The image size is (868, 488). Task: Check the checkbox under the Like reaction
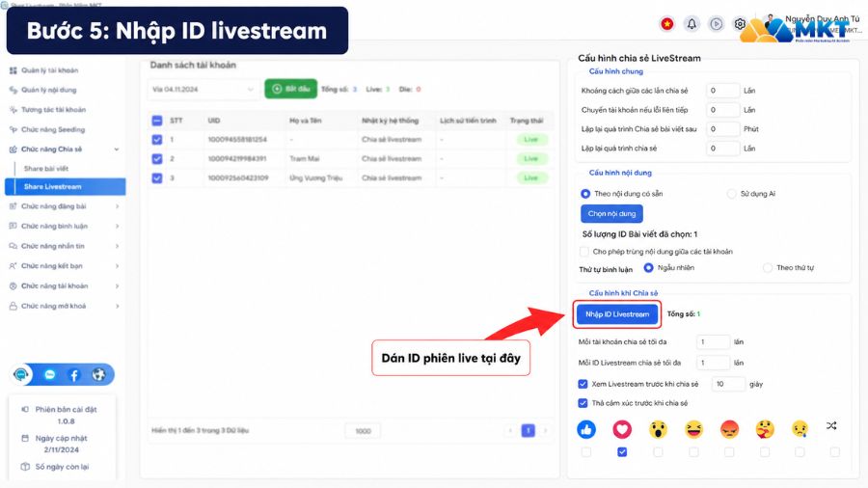pyautogui.click(x=586, y=452)
